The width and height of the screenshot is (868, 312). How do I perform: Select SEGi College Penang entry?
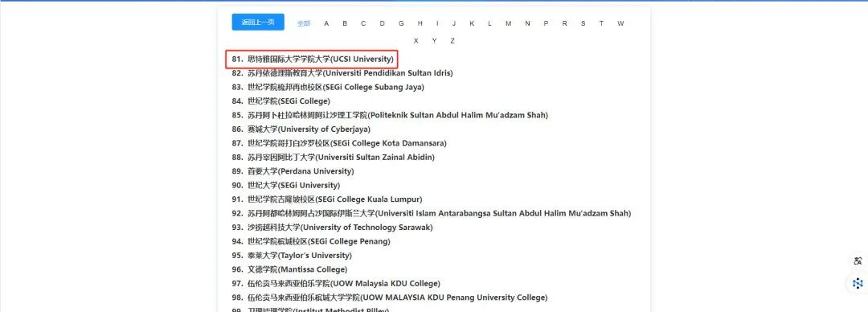pos(311,241)
